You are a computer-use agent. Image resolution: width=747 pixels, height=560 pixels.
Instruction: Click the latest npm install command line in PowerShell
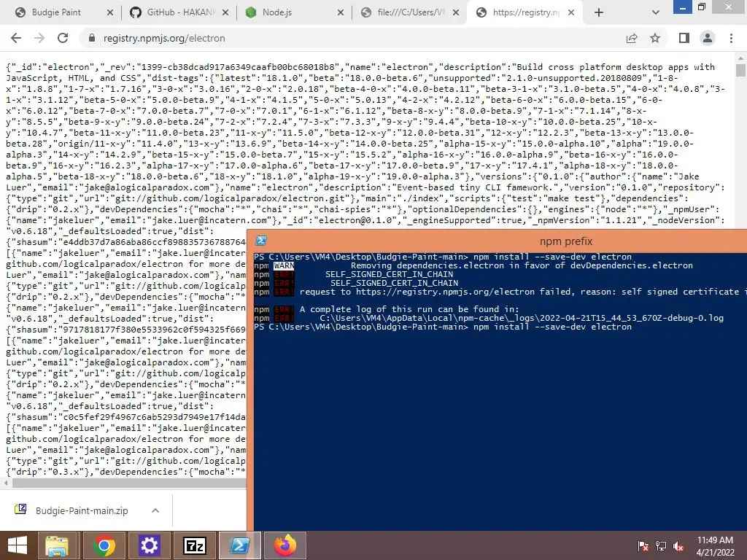pyautogui.click(x=443, y=327)
